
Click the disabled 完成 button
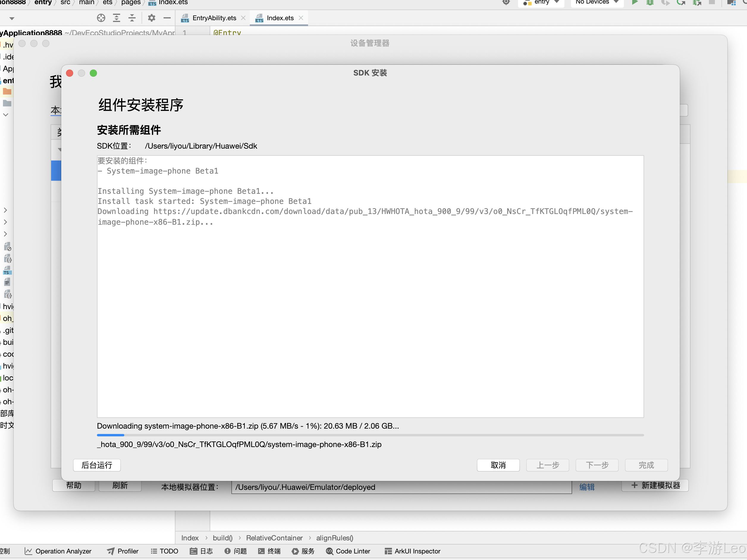click(646, 465)
